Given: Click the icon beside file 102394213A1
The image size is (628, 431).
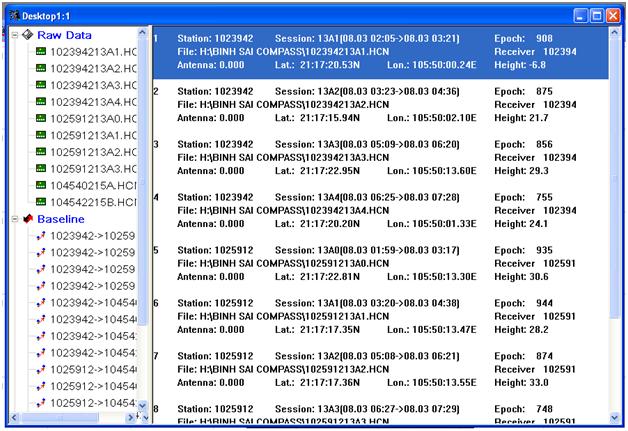Looking at the screenshot, I should click(x=41, y=51).
